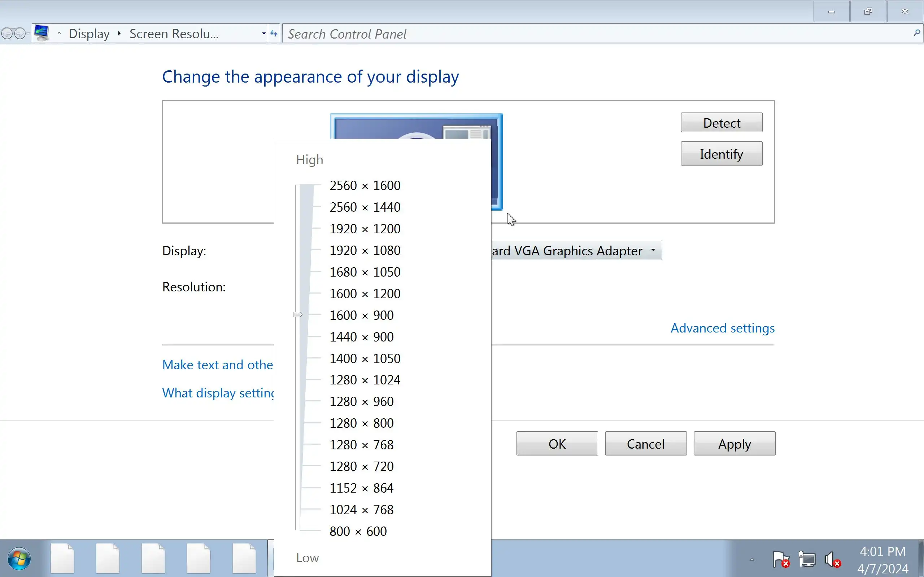Click the muted volume speaker icon
The width and height of the screenshot is (924, 577).
[832, 560]
